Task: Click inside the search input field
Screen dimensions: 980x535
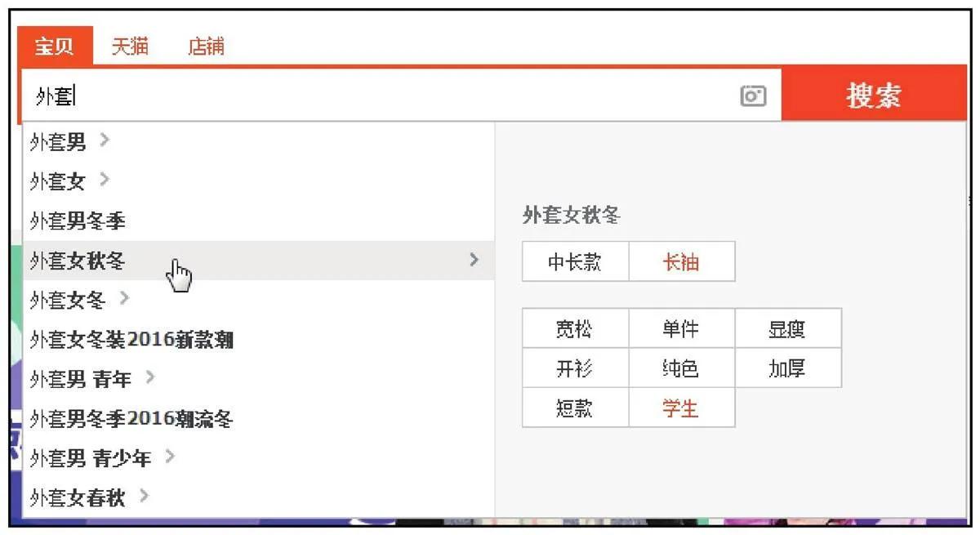Action: (x=327, y=95)
